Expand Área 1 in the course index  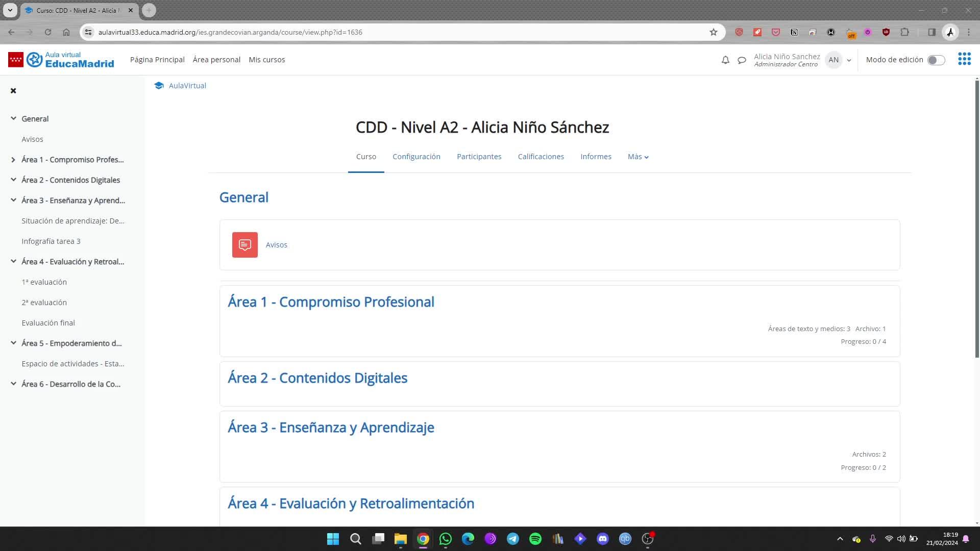[x=13, y=160]
